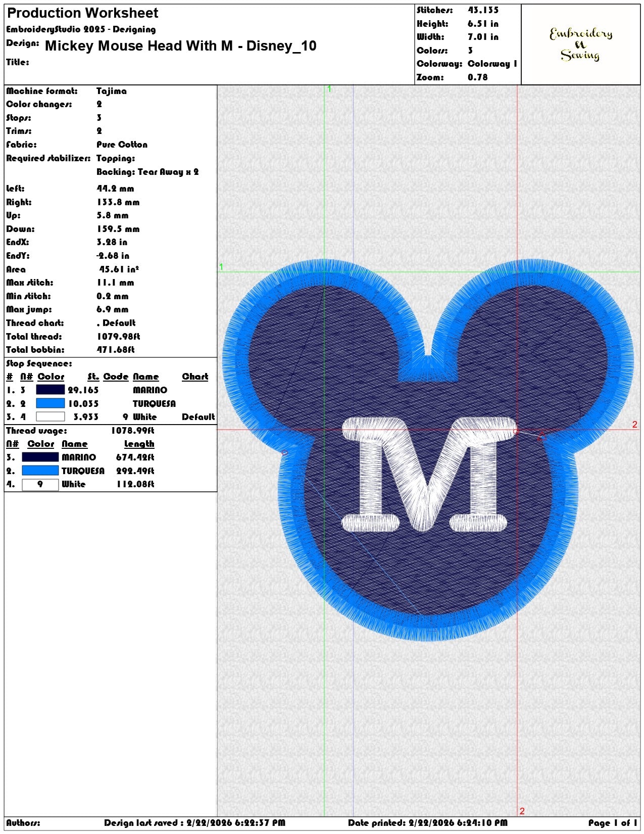Click the Max jump value 6.9 mm
The image size is (644, 834).
click(113, 309)
